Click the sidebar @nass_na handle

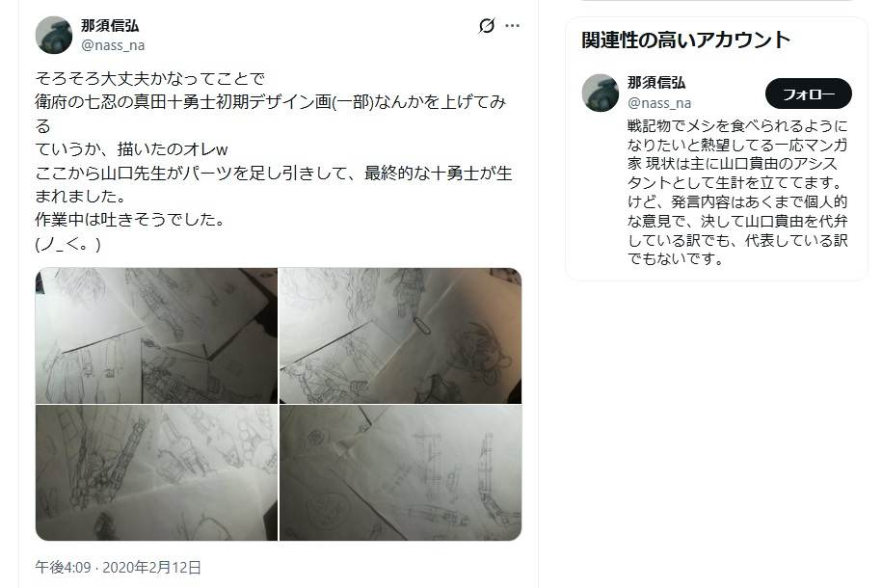pos(659,103)
